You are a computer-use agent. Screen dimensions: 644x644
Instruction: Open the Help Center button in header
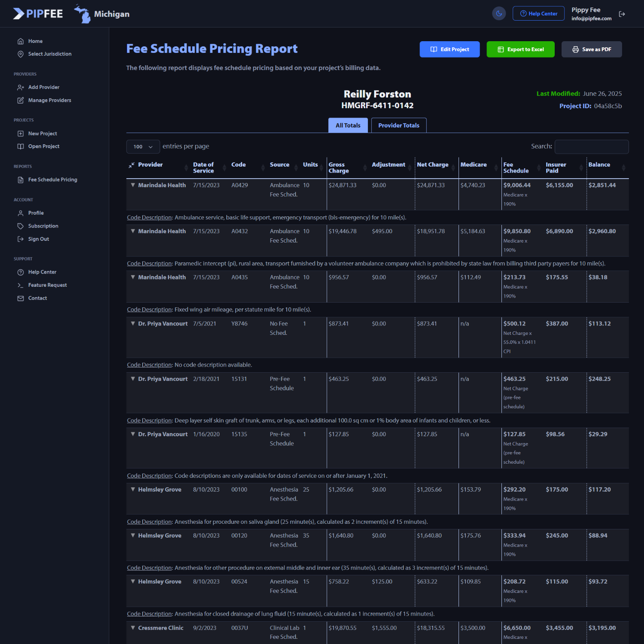(538, 13)
